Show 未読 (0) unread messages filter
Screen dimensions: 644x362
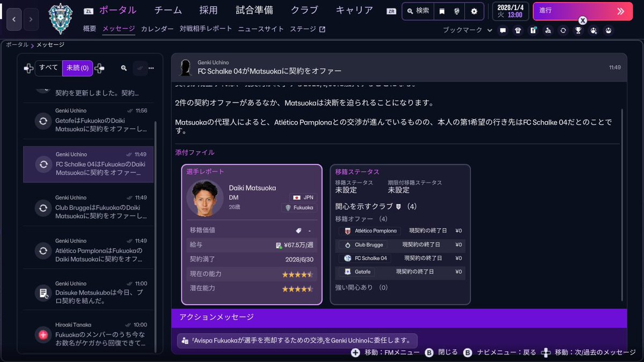pyautogui.click(x=77, y=68)
